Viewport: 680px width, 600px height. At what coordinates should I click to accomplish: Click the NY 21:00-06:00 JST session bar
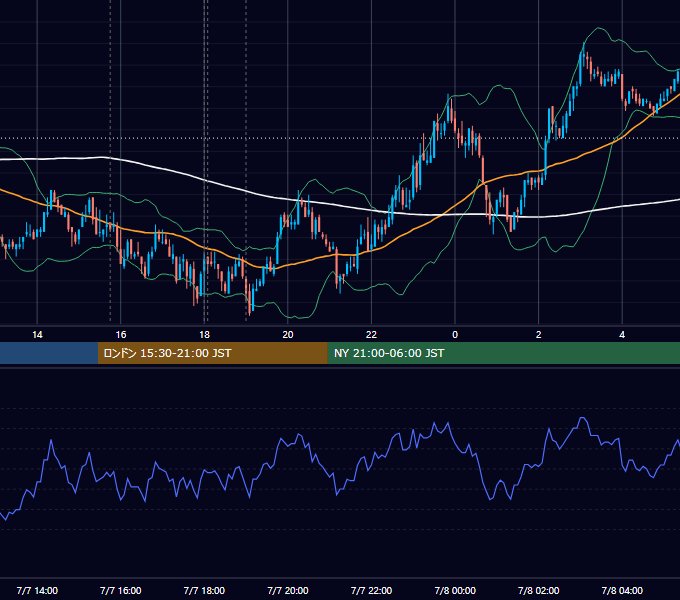click(503, 353)
